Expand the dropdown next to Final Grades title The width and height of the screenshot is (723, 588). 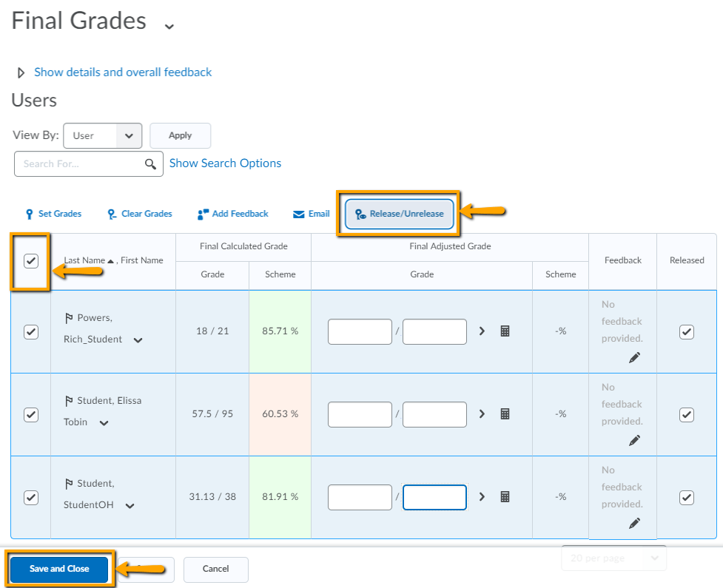169,25
